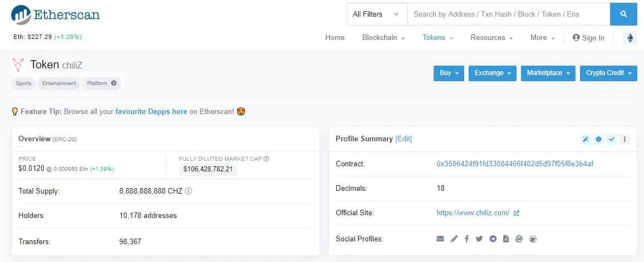
Task: Click the blue checkmark verified icon
Action: 612,139
